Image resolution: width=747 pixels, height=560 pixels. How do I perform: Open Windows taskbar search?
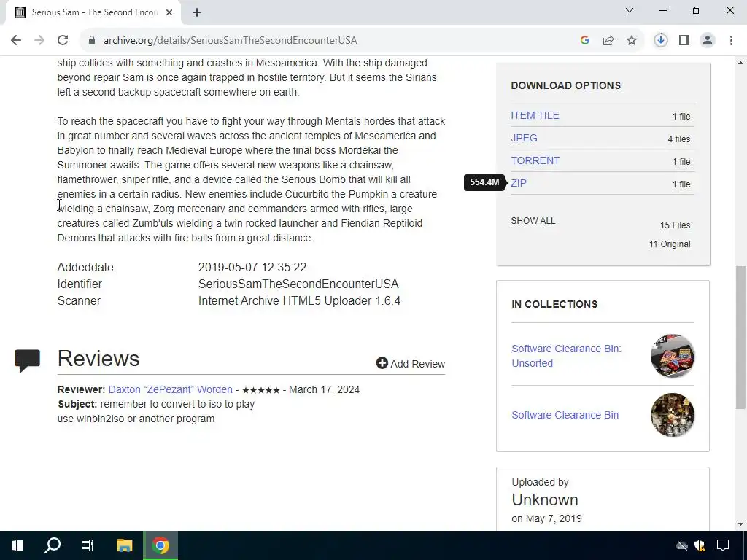click(x=53, y=545)
